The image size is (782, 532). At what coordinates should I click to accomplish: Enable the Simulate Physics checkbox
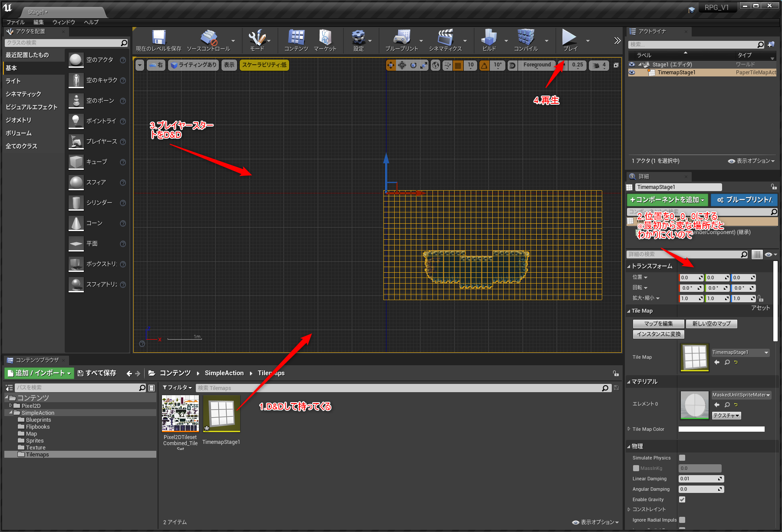point(682,458)
